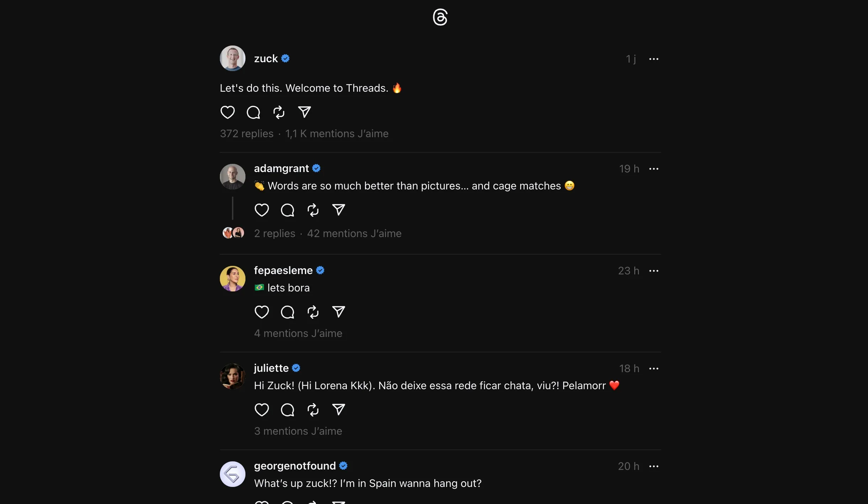Open georgenotfound's profile via username
Screen dimensions: 868x504
(x=295, y=466)
